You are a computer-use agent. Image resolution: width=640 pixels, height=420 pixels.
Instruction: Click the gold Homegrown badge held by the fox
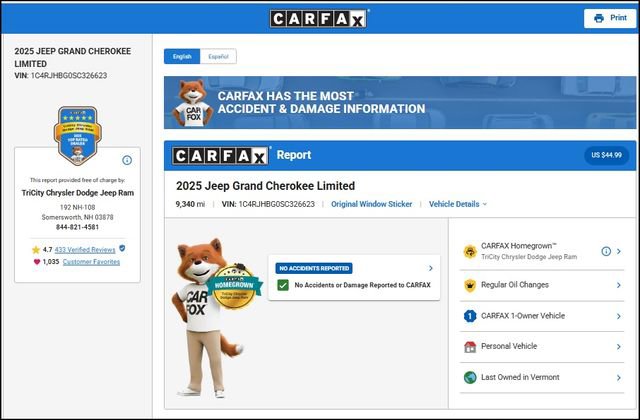point(234,287)
